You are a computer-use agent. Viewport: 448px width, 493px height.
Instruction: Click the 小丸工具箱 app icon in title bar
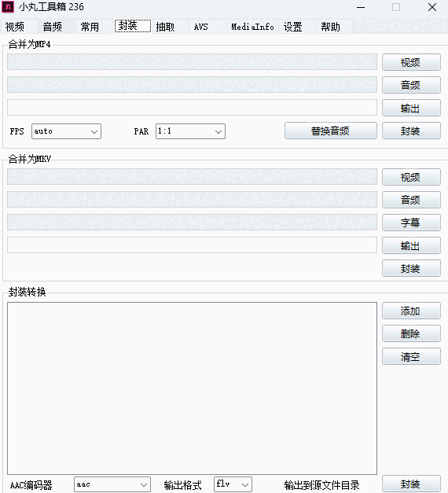[x=8, y=7]
